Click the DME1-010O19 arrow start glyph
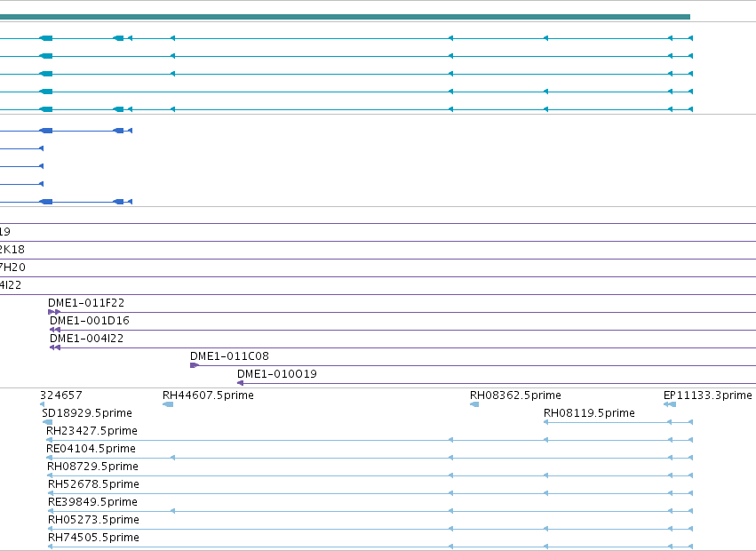 click(240, 383)
